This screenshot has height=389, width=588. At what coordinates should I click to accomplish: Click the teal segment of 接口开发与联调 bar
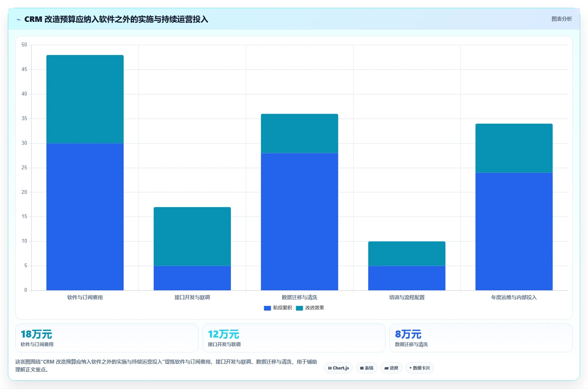pos(192,236)
